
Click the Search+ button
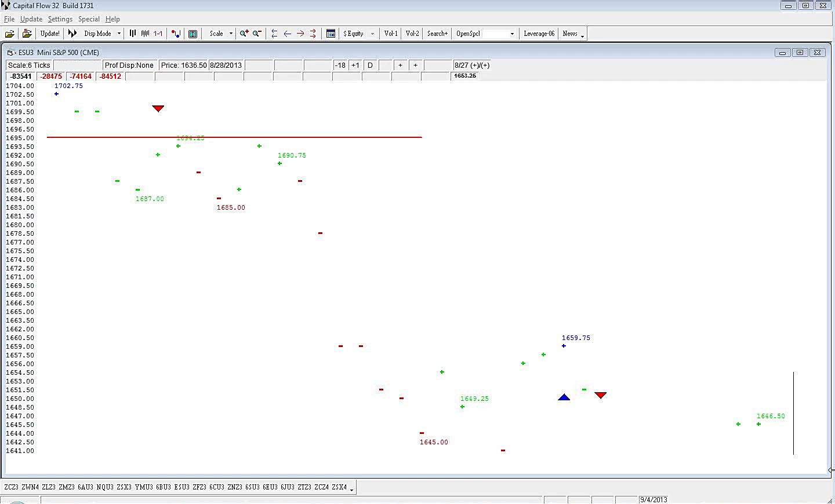click(x=437, y=34)
